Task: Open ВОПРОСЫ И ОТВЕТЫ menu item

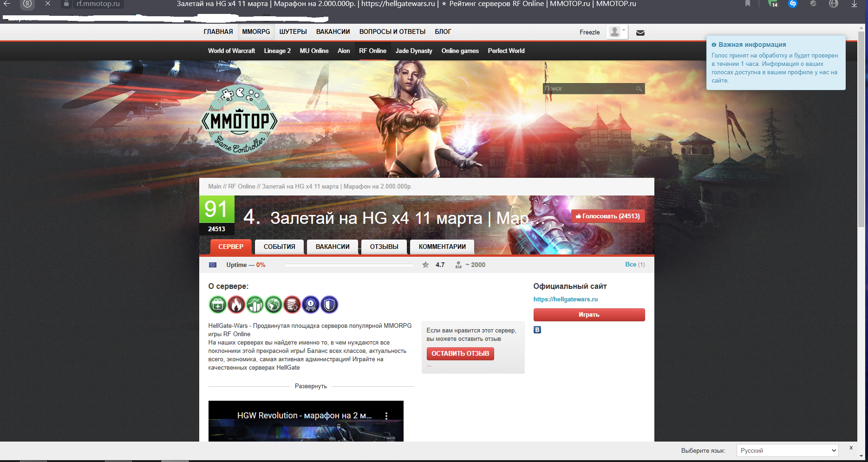Action: (392, 32)
